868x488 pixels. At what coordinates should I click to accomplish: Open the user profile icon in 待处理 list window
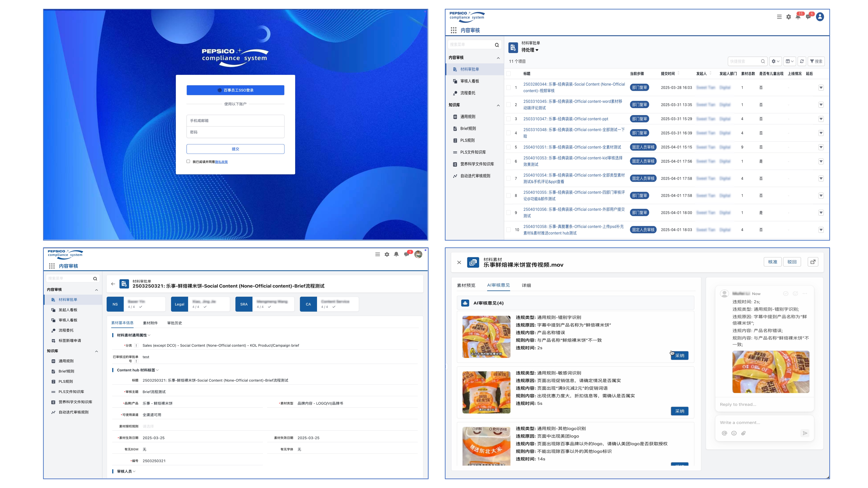click(x=820, y=17)
